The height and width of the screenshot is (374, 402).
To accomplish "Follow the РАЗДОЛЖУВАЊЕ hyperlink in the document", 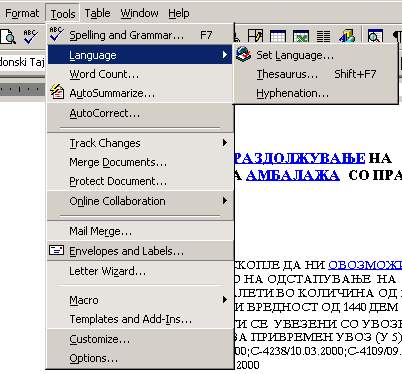I will [299, 158].
